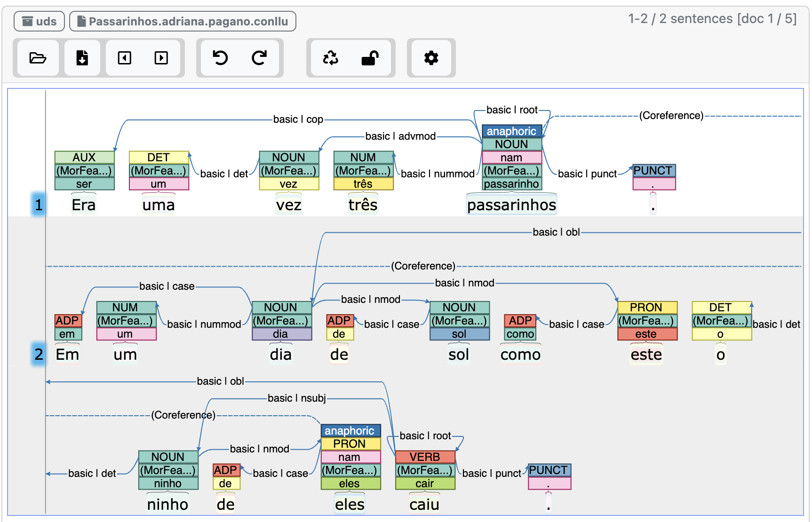
Task: Click sentence number 2 marker
Action: click(x=39, y=354)
